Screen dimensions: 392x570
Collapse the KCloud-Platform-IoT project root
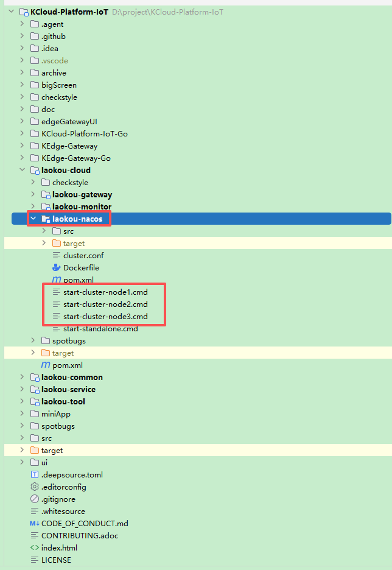pos(12,12)
